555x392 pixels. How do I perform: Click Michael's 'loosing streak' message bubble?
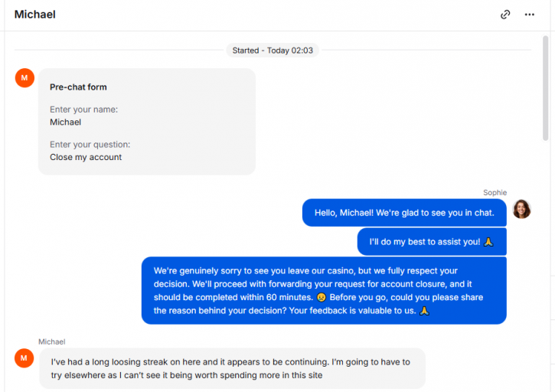point(232,368)
